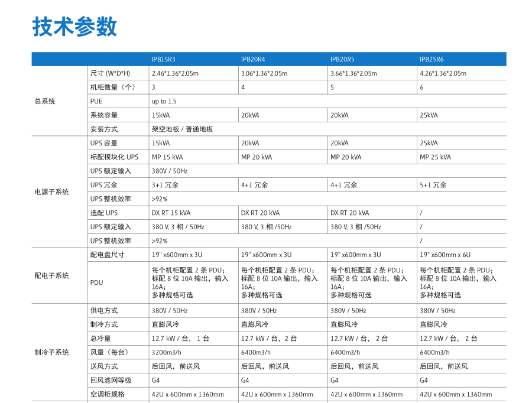Click the MP 25 kVA cell
Screen dimensions: 532x403
435,157
